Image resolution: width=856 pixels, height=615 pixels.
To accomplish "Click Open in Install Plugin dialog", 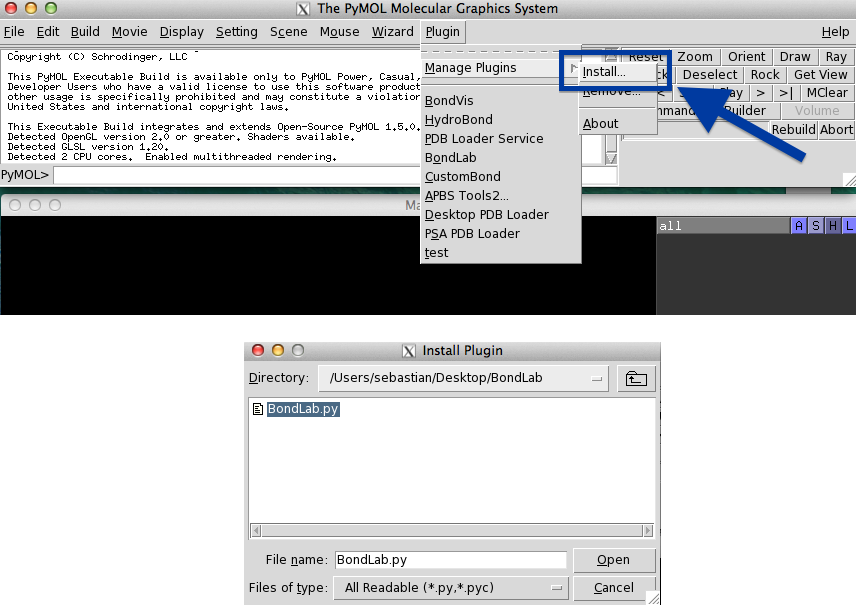I will point(614,560).
